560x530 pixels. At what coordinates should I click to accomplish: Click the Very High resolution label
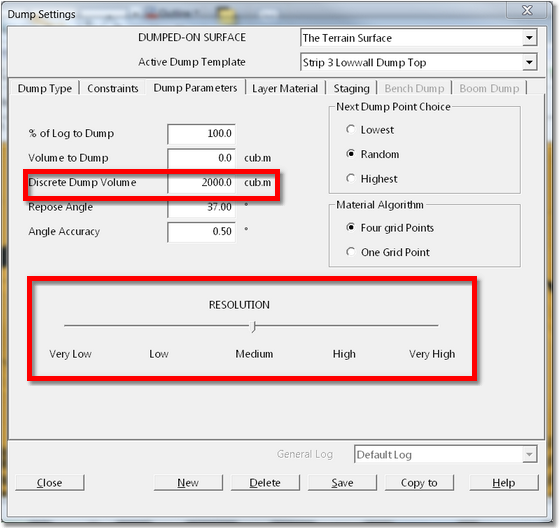432,354
